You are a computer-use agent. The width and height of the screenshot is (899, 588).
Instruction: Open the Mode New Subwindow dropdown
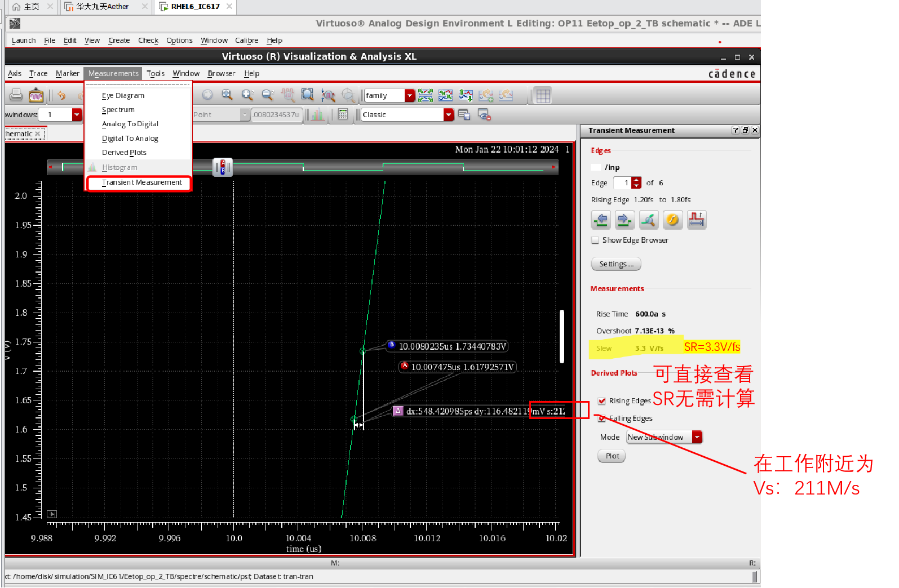pyautogui.click(x=698, y=437)
